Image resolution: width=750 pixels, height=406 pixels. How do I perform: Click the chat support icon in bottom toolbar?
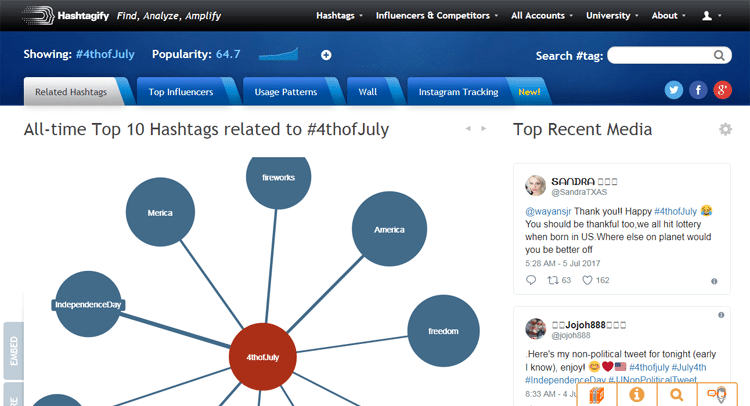(717, 395)
